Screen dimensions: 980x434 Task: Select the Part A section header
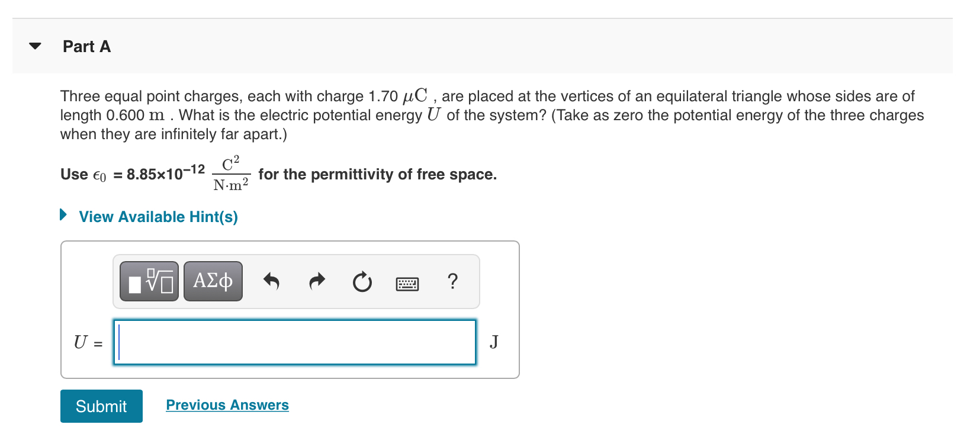click(x=86, y=46)
